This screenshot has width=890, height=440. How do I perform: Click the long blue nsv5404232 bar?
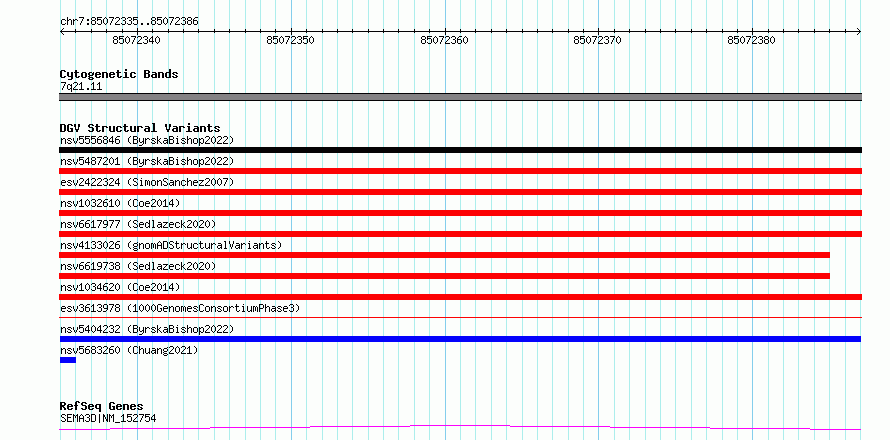pyautogui.click(x=460, y=339)
